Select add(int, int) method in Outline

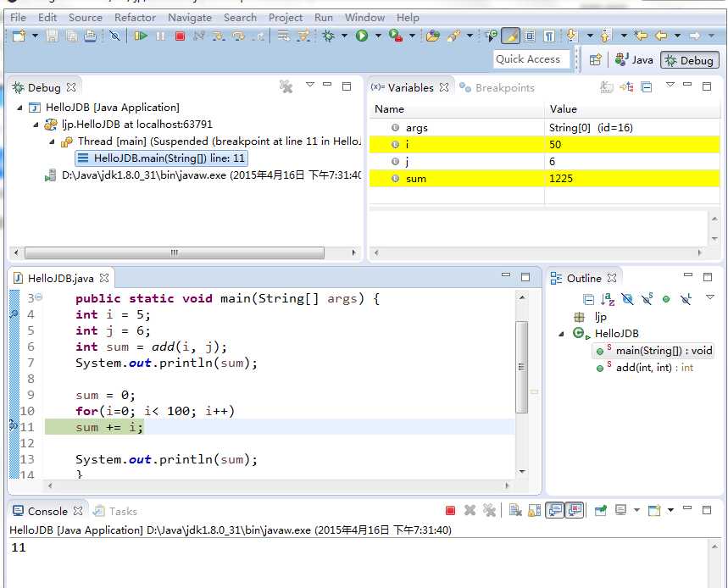(x=645, y=368)
